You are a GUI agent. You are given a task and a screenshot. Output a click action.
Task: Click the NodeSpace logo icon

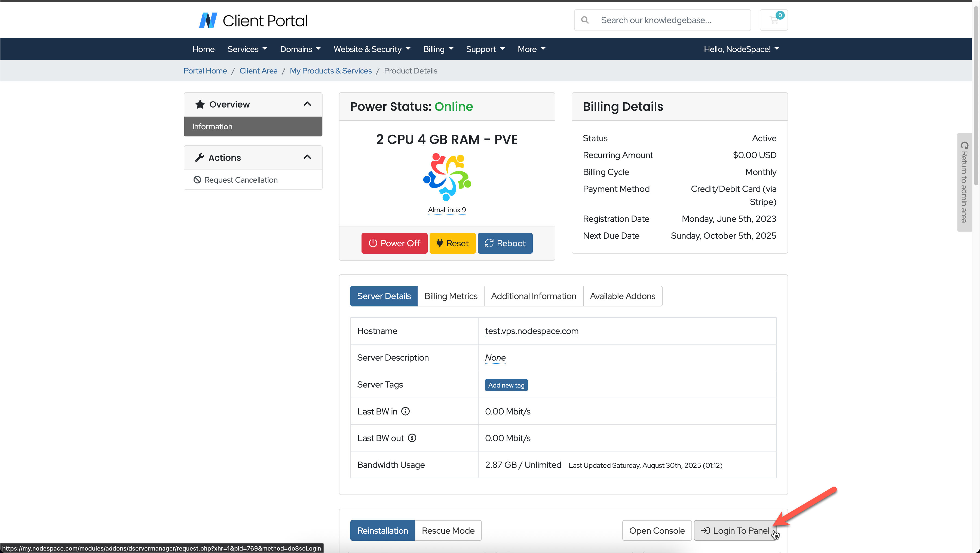208,20
